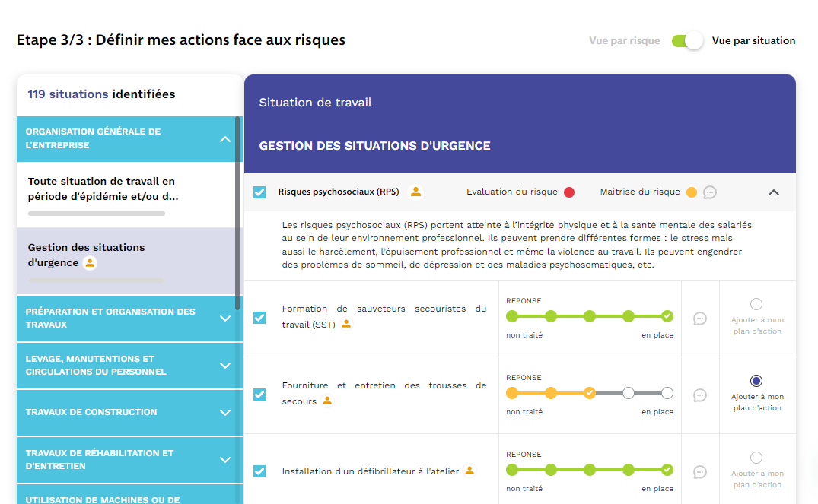
Task: Expand Préparation et organisation des travaux
Action: tap(225, 319)
